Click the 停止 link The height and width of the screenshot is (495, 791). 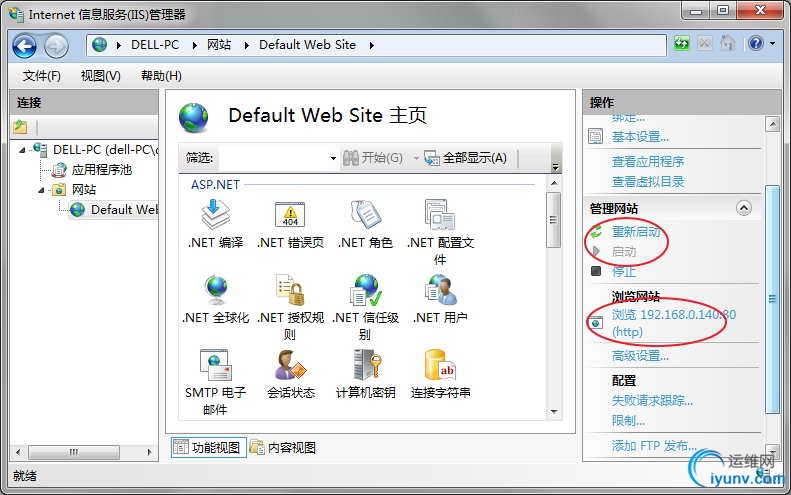(624, 271)
